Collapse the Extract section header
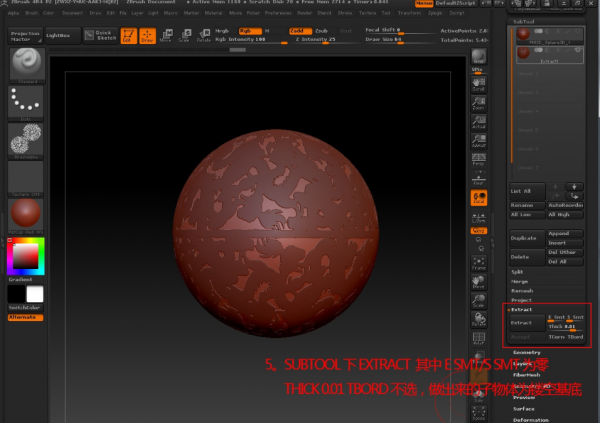Viewport: 600px width, 423px height. point(522,310)
